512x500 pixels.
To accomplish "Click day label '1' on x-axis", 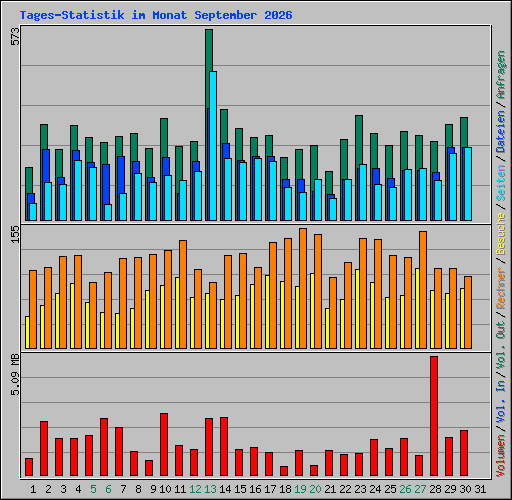I will tap(33, 489).
